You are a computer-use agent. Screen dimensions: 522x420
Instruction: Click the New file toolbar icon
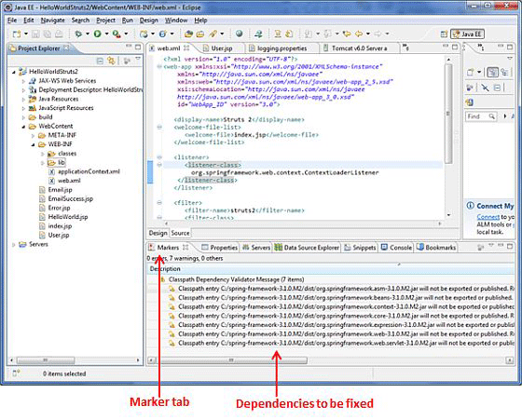tap(17, 34)
